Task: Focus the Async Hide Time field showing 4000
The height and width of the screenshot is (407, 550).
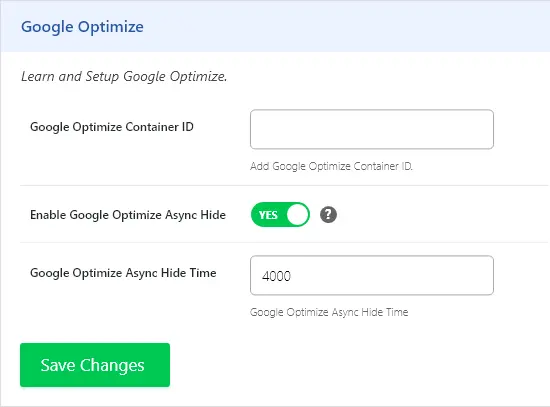Action: (372, 275)
